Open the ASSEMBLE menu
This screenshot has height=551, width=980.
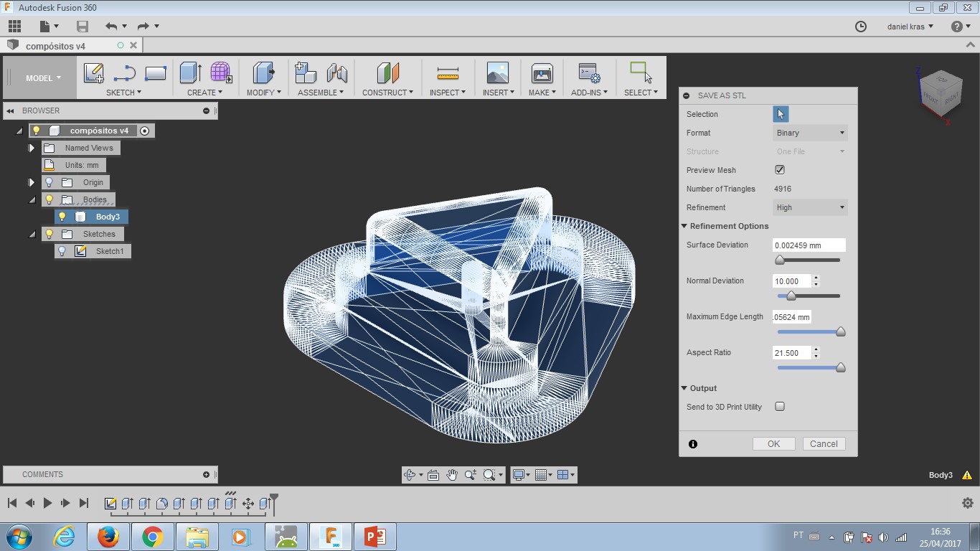[x=321, y=93]
